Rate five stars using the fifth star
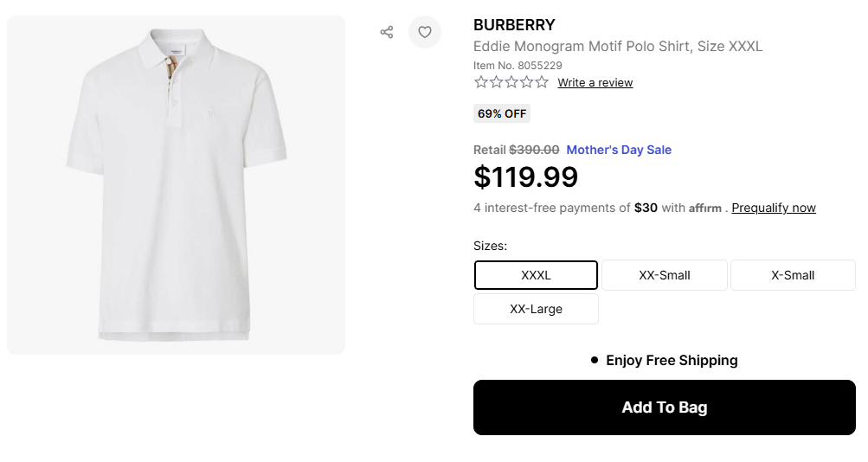The width and height of the screenshot is (868, 462). (x=542, y=82)
